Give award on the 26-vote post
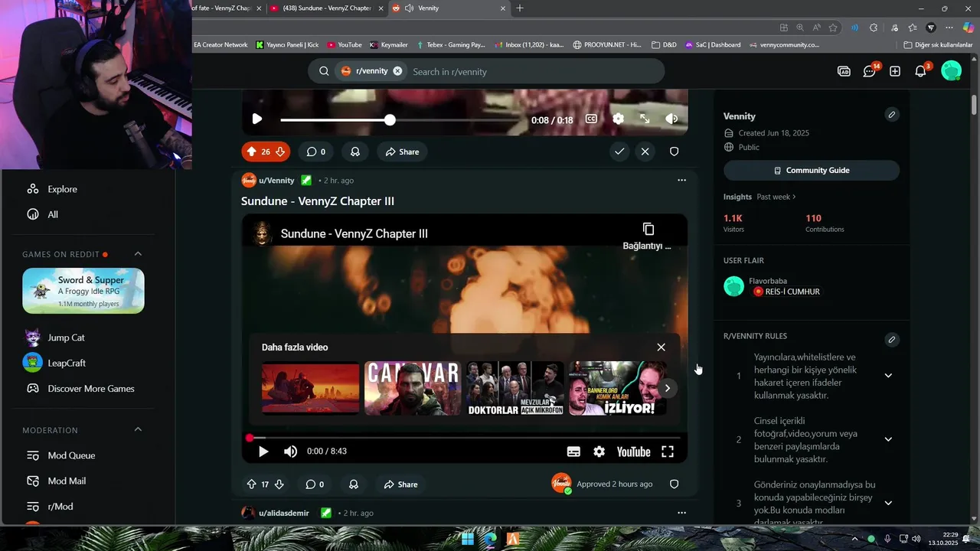Viewport: 980px width, 551px height. click(x=355, y=152)
